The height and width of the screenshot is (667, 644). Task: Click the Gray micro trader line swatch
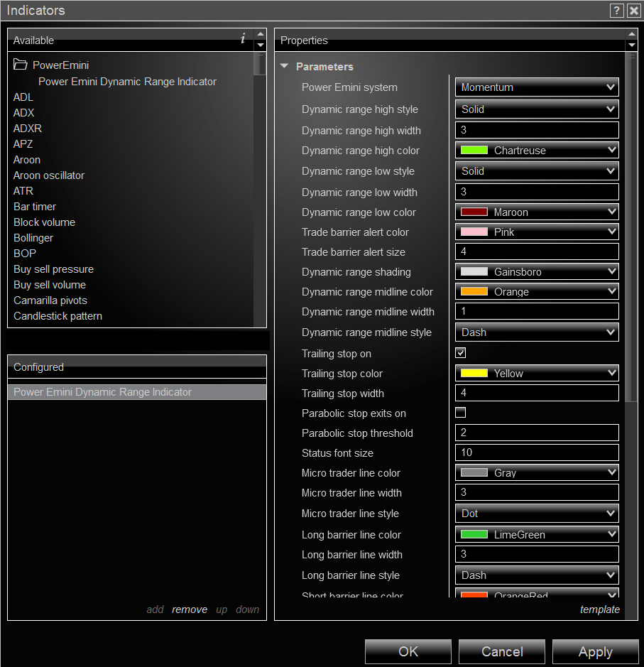pyautogui.click(x=474, y=472)
